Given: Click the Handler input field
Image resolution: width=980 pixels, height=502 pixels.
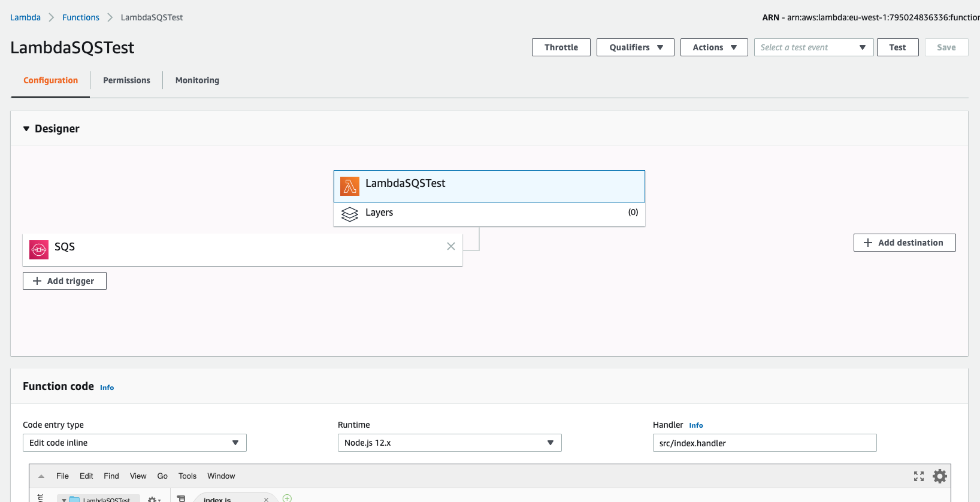Looking at the screenshot, I should point(764,443).
